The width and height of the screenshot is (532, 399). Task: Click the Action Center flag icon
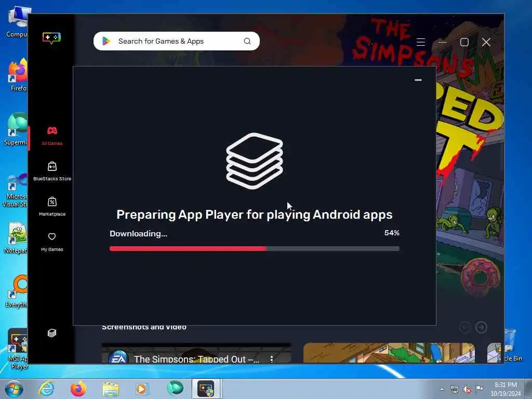[x=479, y=389]
